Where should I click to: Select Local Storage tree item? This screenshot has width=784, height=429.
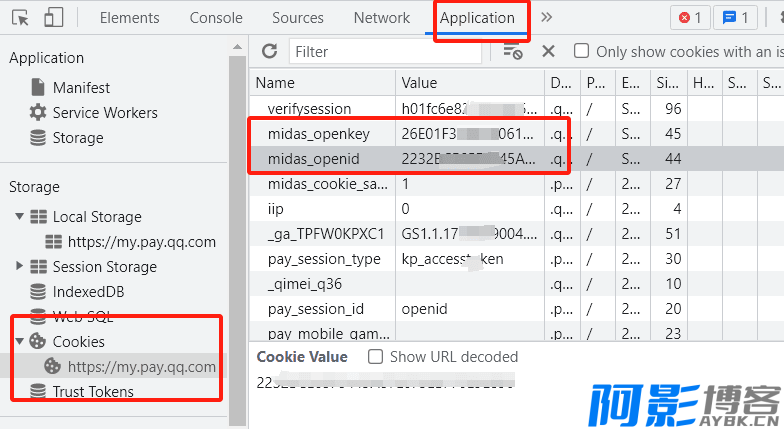tap(97, 217)
